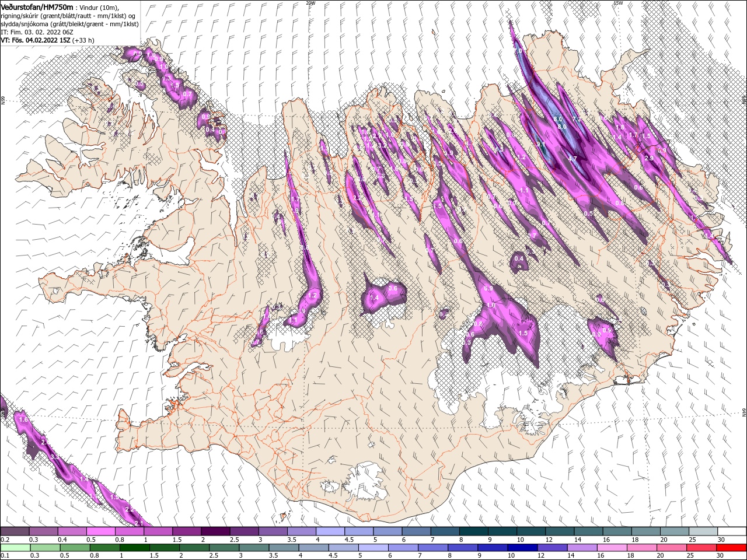
Task: Click the upper legend swatch above 1.5
Action: [187, 531]
